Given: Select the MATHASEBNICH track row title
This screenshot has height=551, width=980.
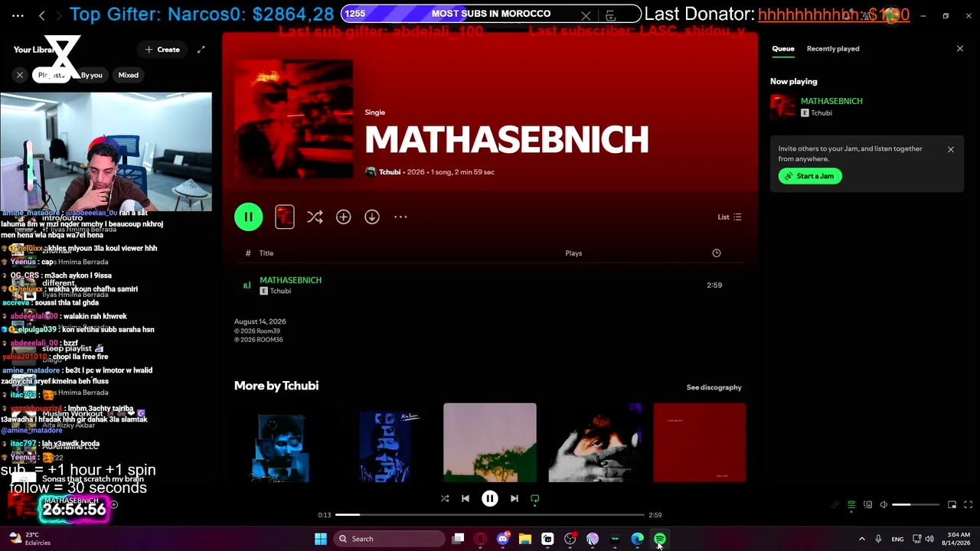Looking at the screenshot, I should (290, 280).
